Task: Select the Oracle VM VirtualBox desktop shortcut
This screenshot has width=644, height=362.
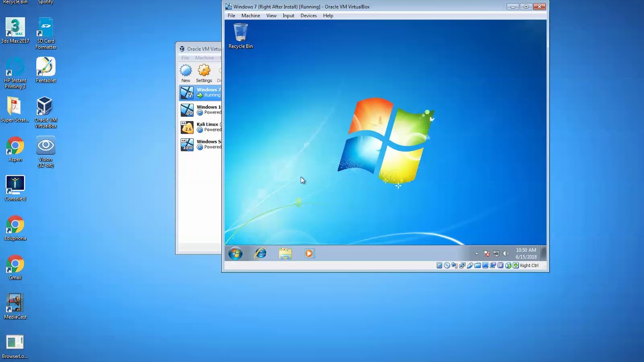Action: coord(45,113)
